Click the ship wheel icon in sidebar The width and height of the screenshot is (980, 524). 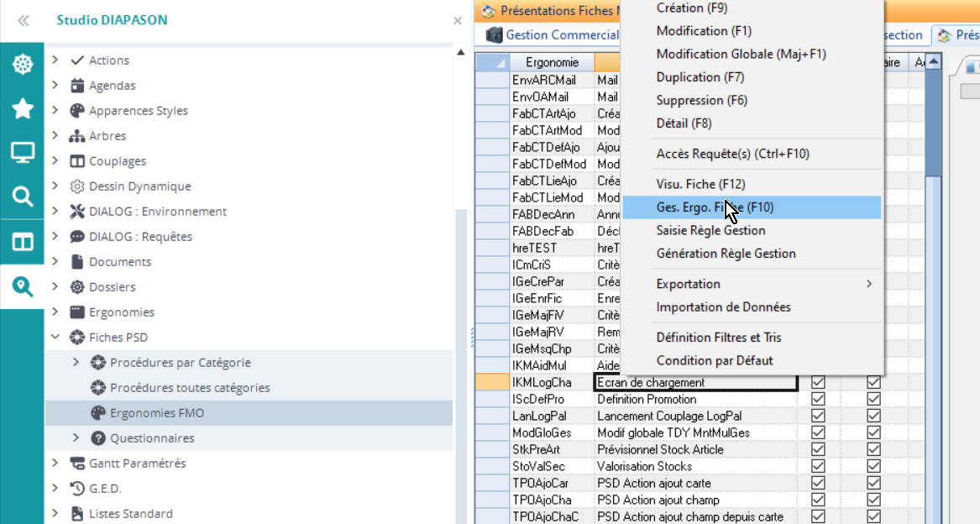pos(22,65)
